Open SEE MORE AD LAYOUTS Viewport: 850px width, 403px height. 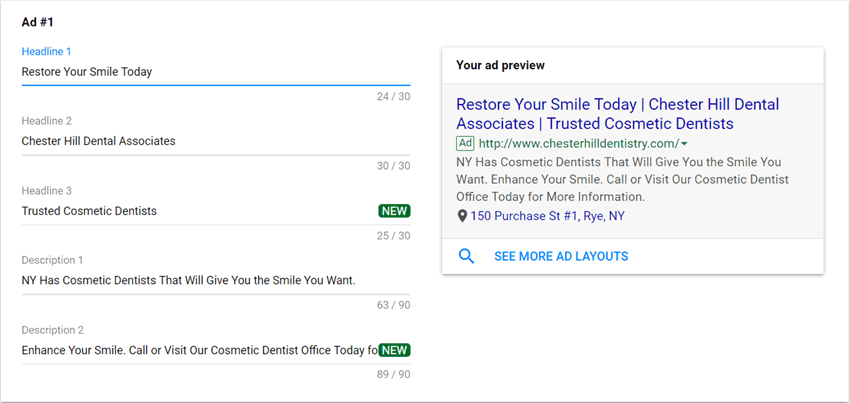coord(561,257)
